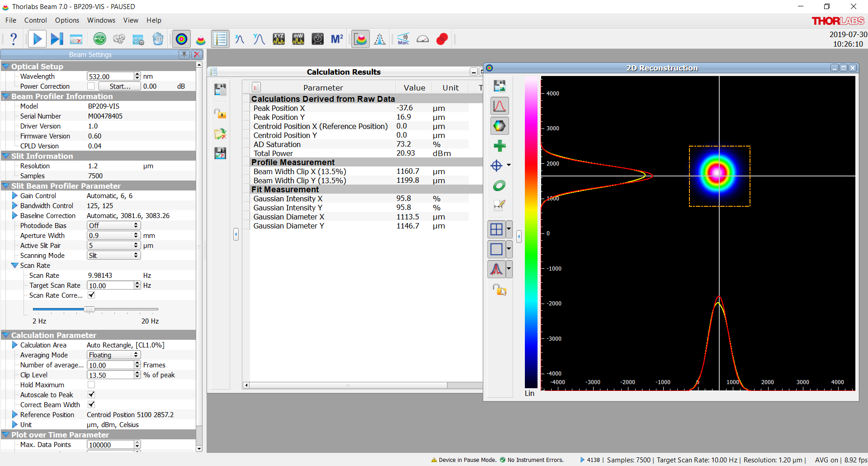Viewport: 868px width, 466px height.
Task: Collapse the Optical Setup section
Action: tap(6, 67)
